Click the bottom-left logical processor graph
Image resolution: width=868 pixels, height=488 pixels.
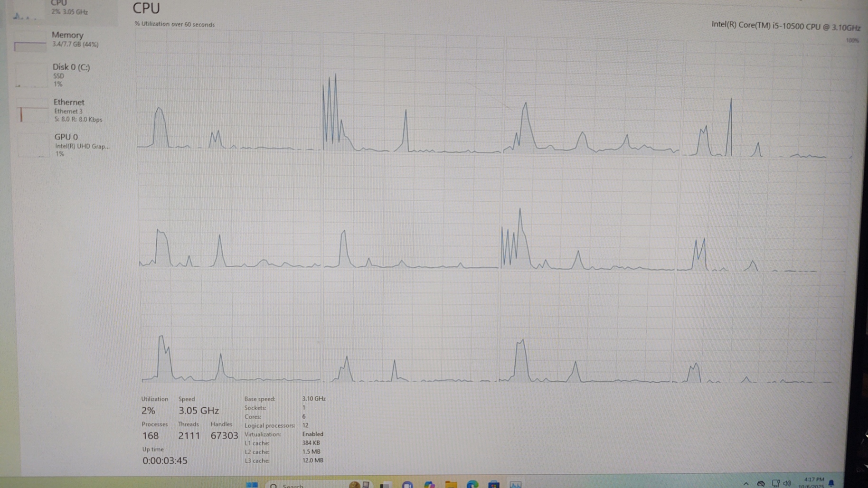coord(230,351)
